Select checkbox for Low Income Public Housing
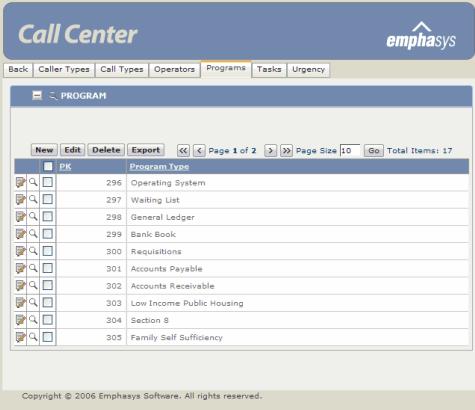This screenshot has height=410, width=475. tap(48, 302)
